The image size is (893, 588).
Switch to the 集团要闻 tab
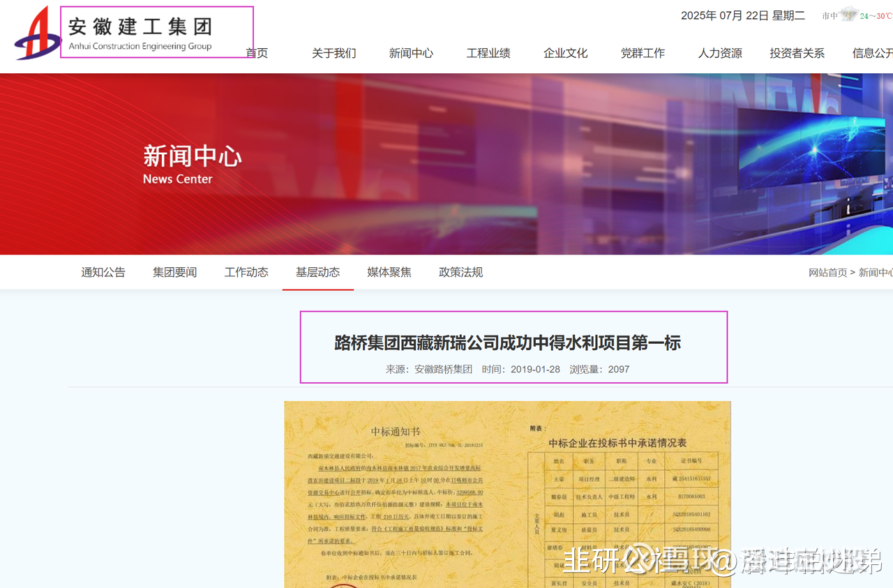pos(175,272)
